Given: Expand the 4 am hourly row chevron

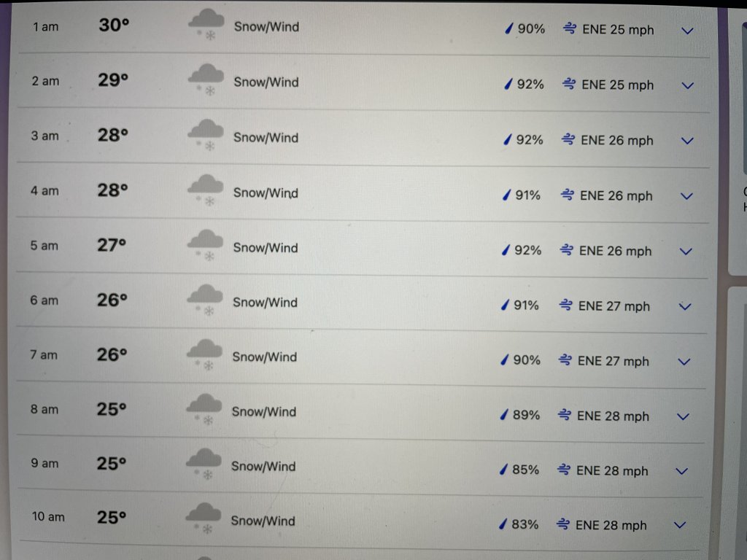Looking at the screenshot, I should [x=686, y=196].
